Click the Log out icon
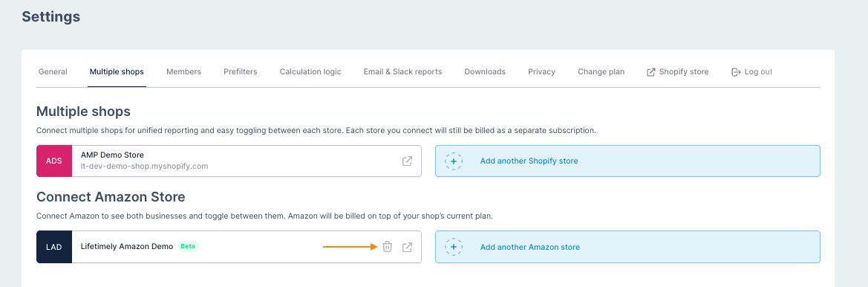 coord(736,72)
